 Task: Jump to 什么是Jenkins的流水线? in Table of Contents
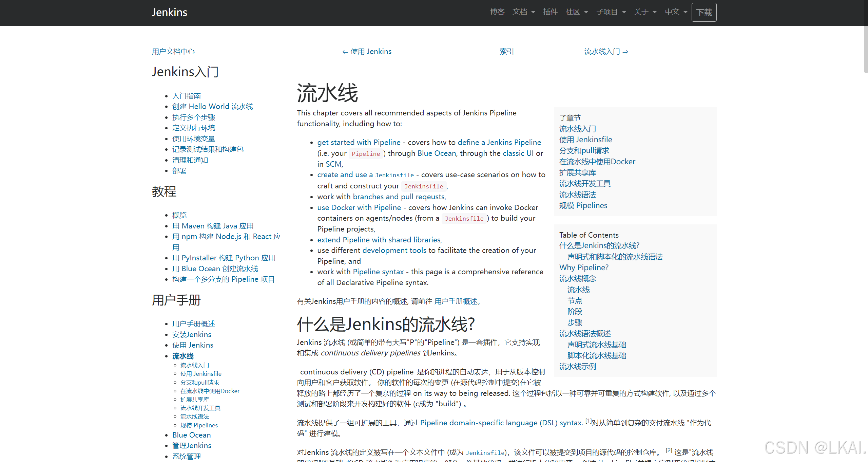click(599, 246)
